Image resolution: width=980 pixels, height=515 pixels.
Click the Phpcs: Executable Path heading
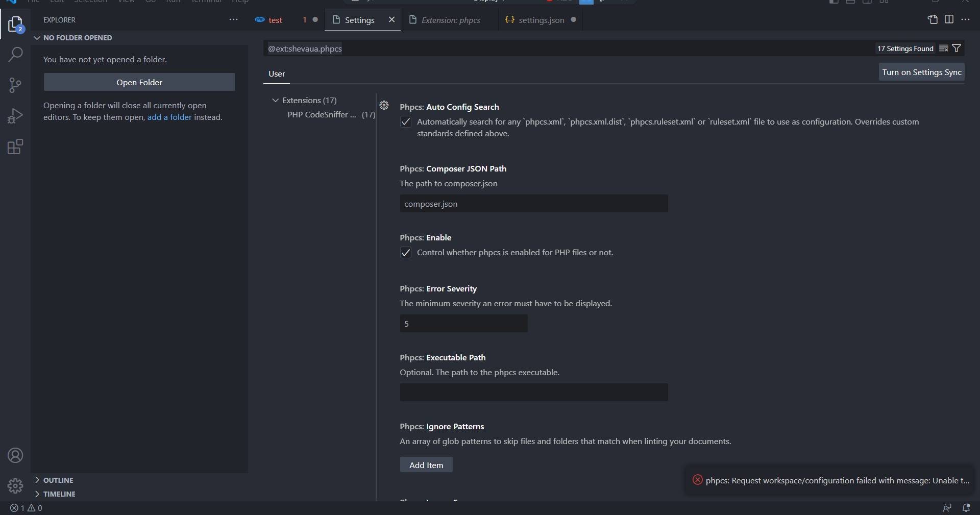coord(443,358)
